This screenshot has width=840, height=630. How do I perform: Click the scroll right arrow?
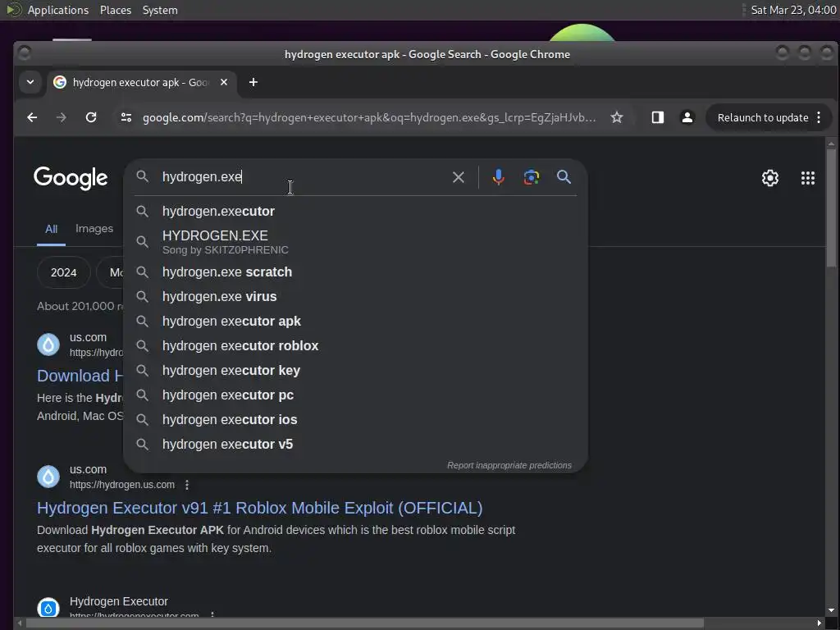(819, 623)
